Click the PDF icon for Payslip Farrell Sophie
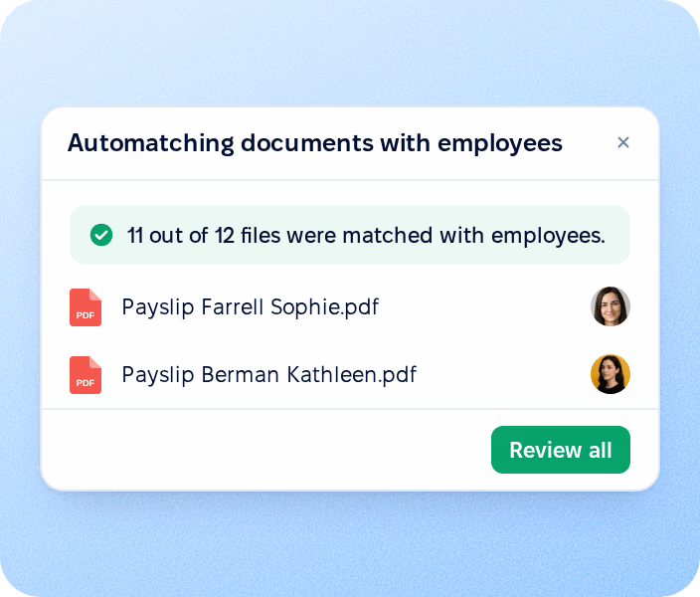 pyautogui.click(x=86, y=307)
